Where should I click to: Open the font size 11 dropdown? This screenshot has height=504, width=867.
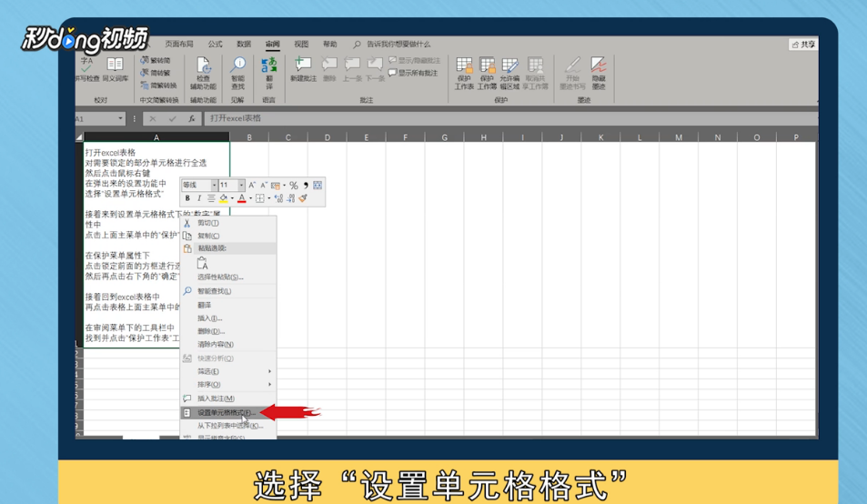241,185
